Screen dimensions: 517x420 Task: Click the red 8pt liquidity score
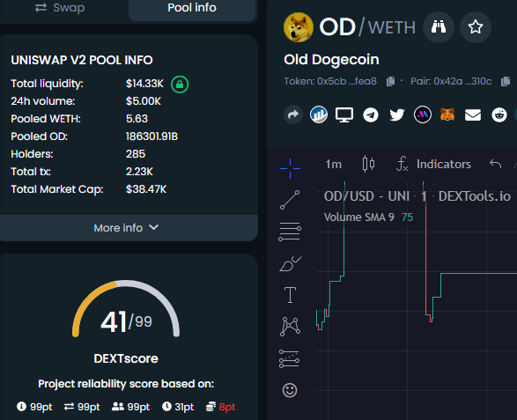click(x=220, y=407)
